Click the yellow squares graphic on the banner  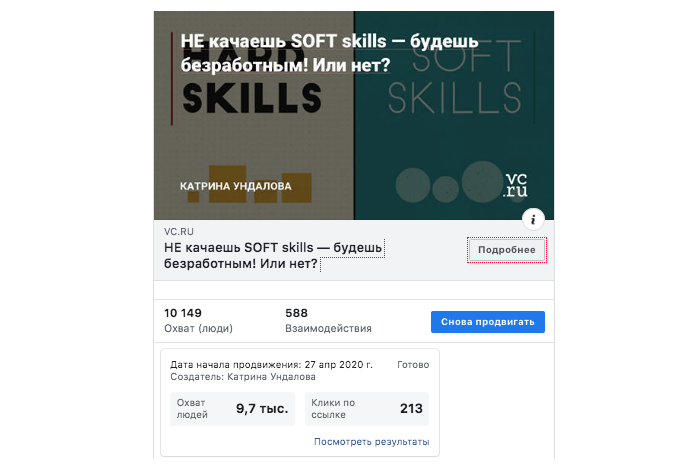coord(249,184)
